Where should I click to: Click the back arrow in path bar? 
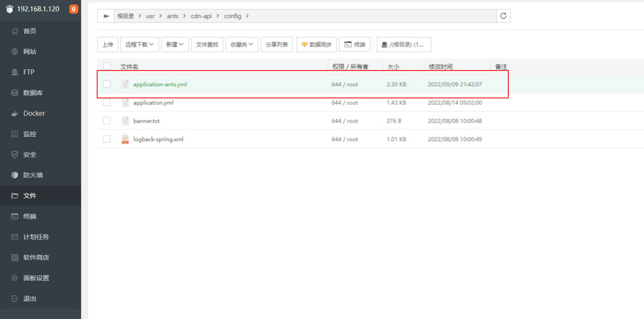[106, 16]
